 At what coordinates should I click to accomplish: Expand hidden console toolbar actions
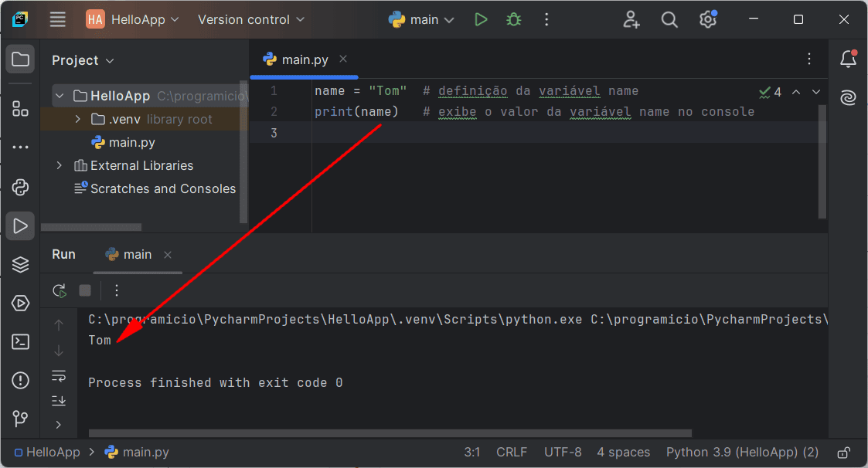point(59,424)
